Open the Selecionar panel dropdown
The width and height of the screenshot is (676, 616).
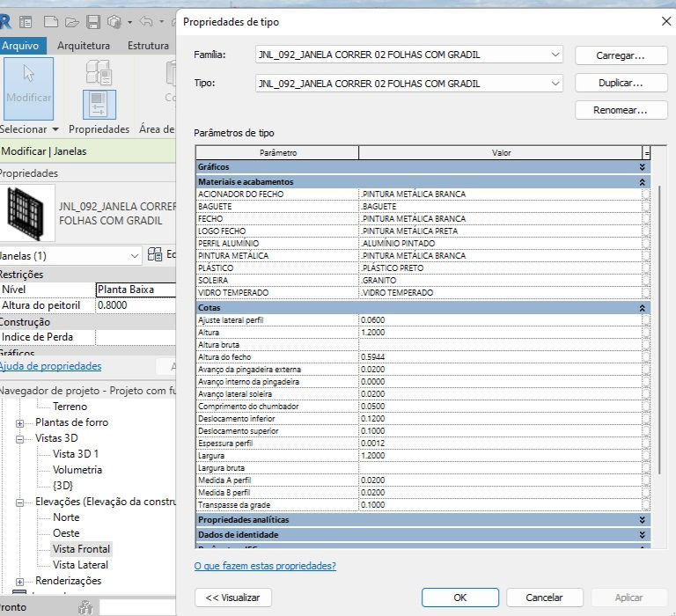[55, 129]
